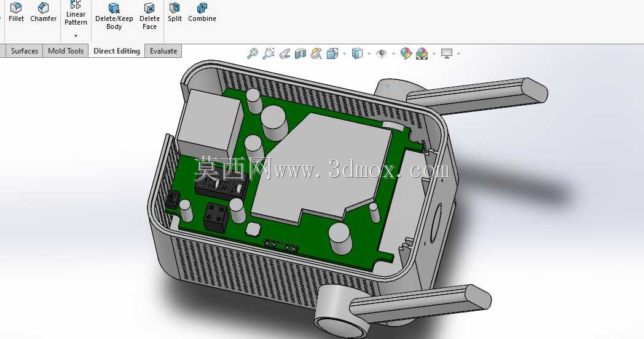Screen dimensions: 644x339
Task: Click Zoom to Fit icon
Action: (x=252, y=54)
